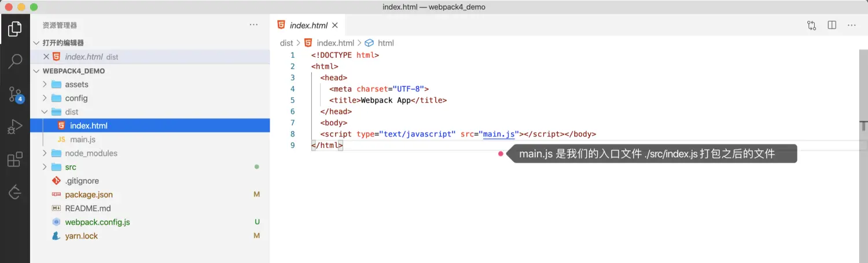The image size is (868, 263).
Task: Click the dist breadcrumb segment
Action: tap(286, 43)
